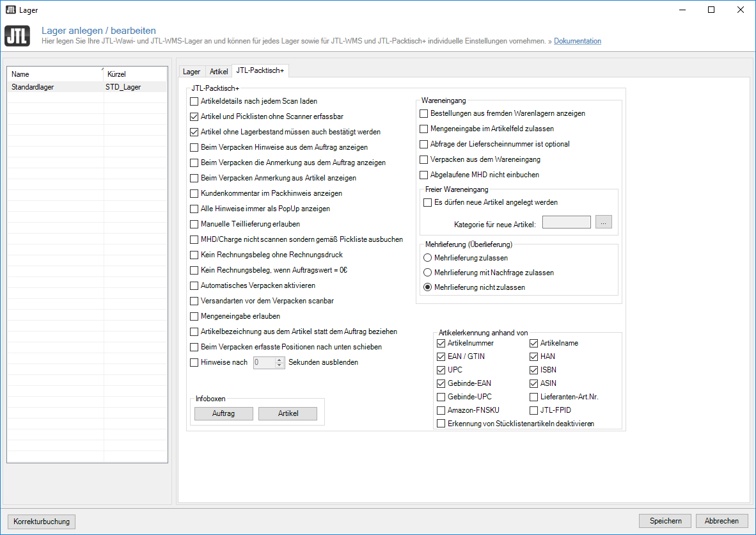Screen dimensions: 756x535
Task: Increase the Hinweise seconds spinner value
Action: [x=279, y=359]
